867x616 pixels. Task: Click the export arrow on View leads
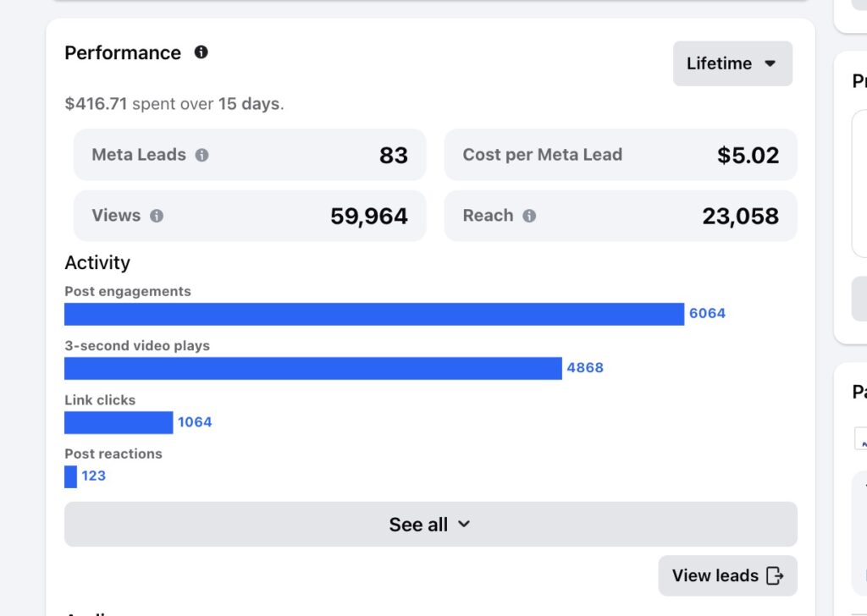pyautogui.click(x=776, y=575)
